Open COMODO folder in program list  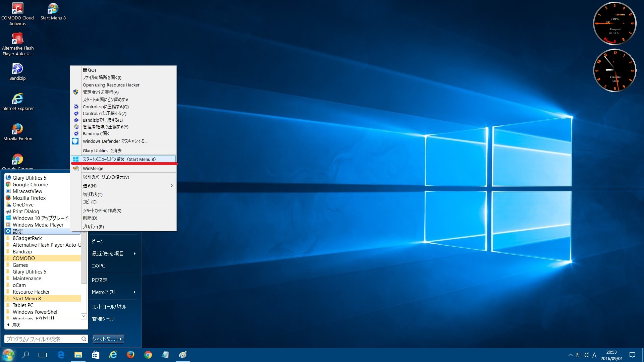click(x=43, y=258)
